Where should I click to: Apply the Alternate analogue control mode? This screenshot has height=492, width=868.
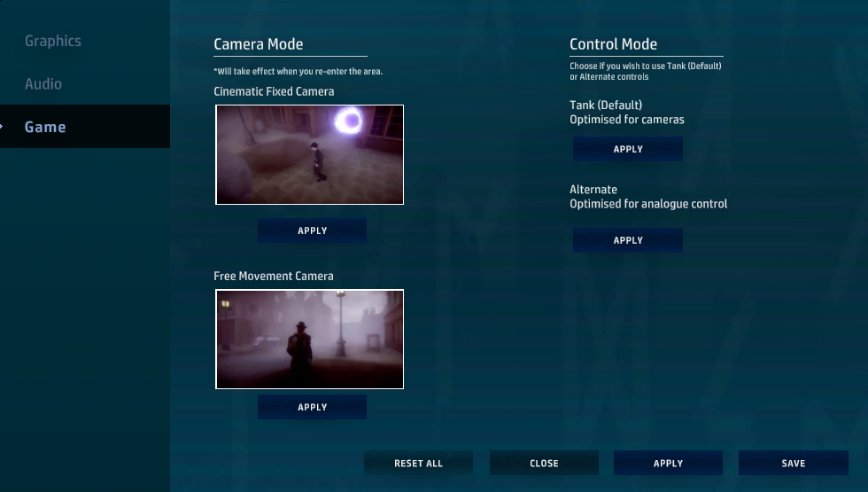628,240
